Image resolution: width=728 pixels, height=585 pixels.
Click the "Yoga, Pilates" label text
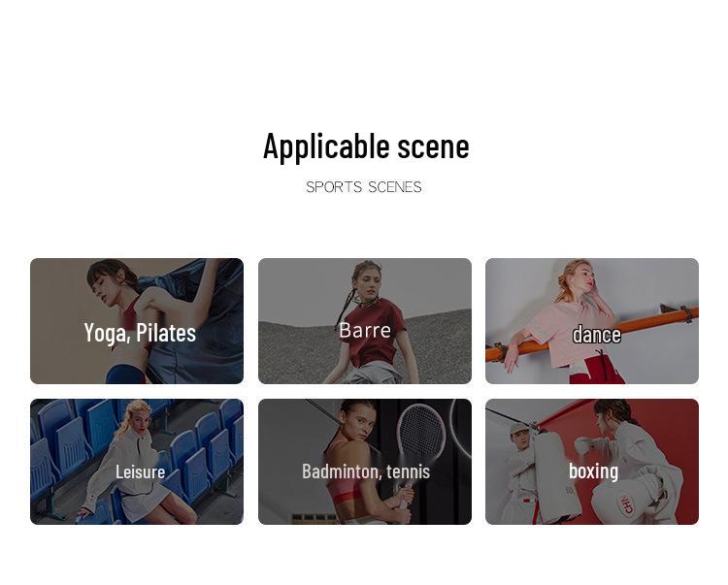pos(140,333)
